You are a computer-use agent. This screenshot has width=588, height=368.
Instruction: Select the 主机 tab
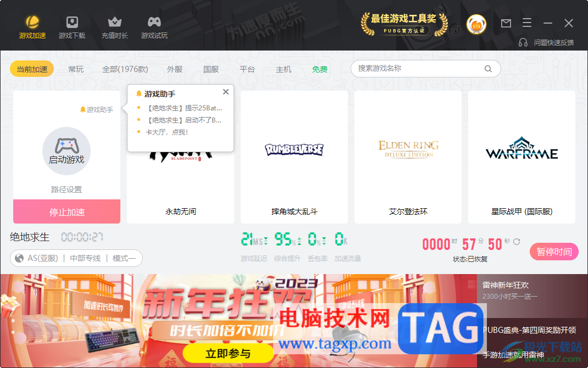[284, 69]
